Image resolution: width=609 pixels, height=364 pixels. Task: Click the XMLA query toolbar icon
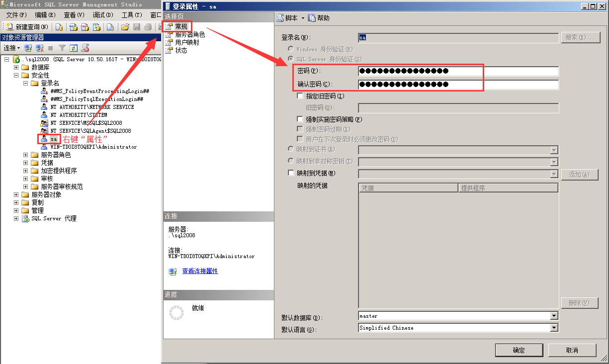pyautogui.click(x=97, y=27)
